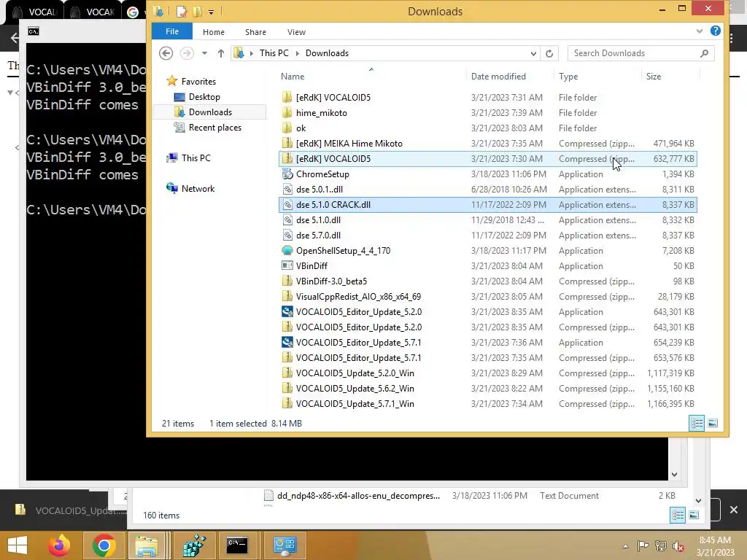Open the File ribbon tab
The width and height of the screenshot is (747, 560).
click(x=172, y=31)
